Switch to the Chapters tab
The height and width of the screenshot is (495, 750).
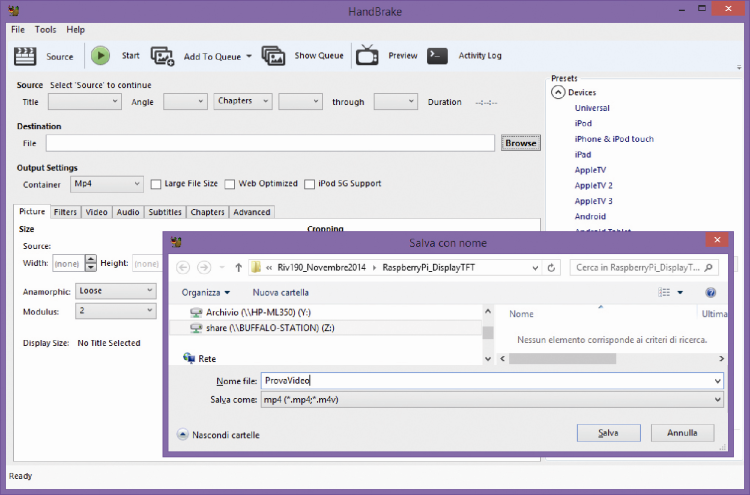pyautogui.click(x=208, y=212)
